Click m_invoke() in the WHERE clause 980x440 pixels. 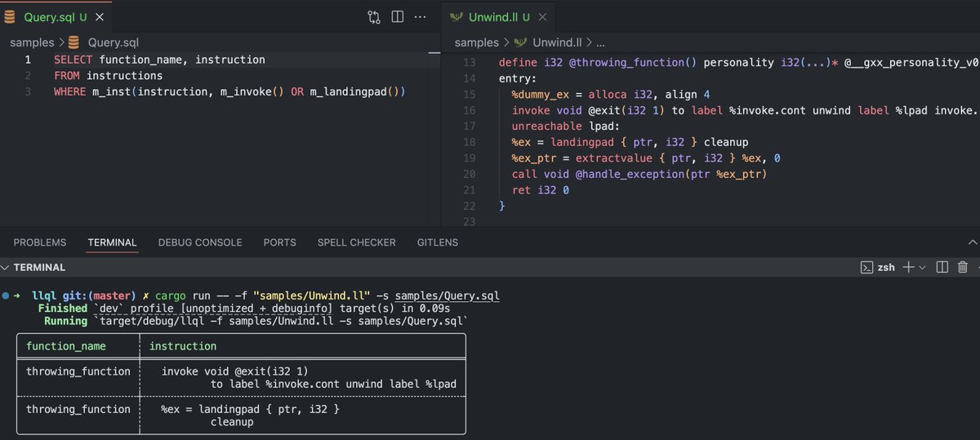click(252, 91)
